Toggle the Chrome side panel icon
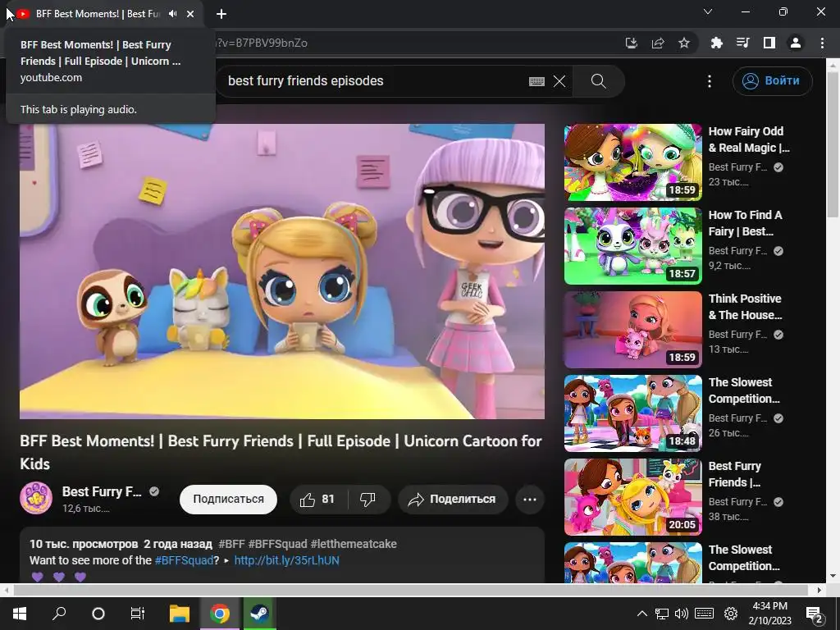840x630 pixels. [x=769, y=43]
